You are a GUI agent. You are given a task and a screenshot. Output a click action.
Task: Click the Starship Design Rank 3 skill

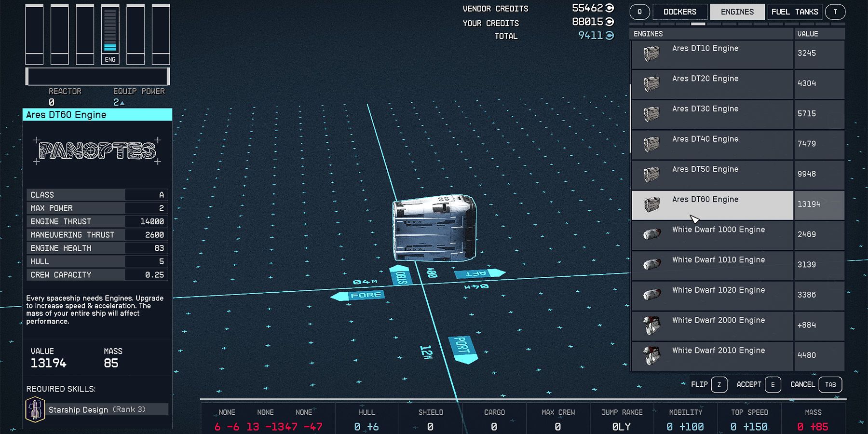[x=97, y=409]
